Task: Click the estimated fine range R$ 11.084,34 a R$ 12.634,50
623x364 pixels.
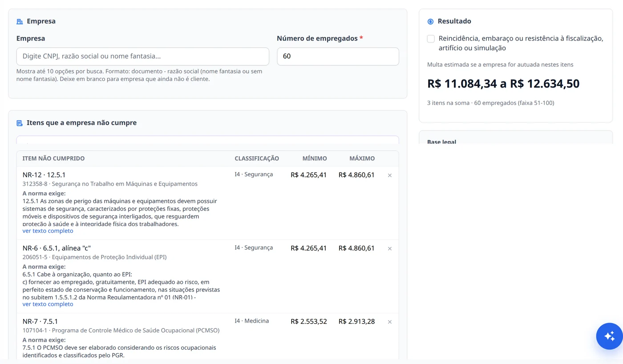Action: pyautogui.click(x=503, y=84)
